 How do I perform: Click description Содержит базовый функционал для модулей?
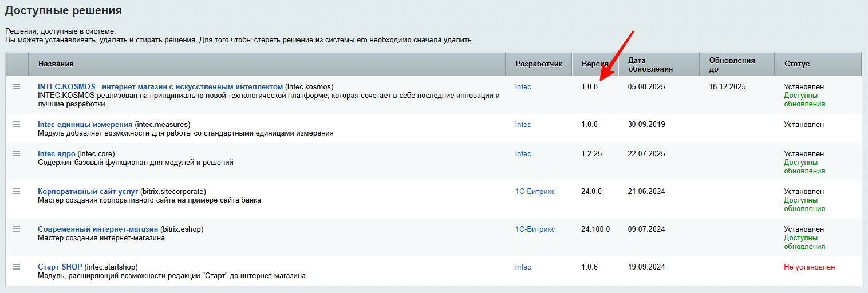135,163
